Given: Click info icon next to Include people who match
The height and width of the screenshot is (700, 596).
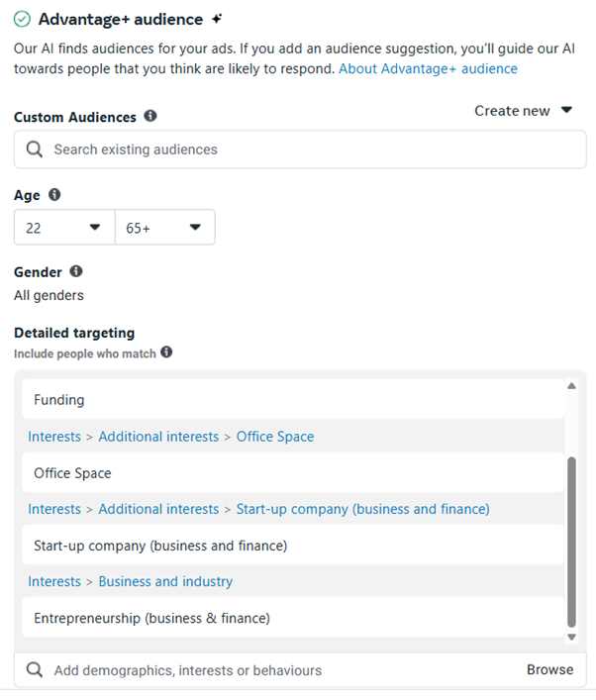Looking at the screenshot, I should click(166, 352).
